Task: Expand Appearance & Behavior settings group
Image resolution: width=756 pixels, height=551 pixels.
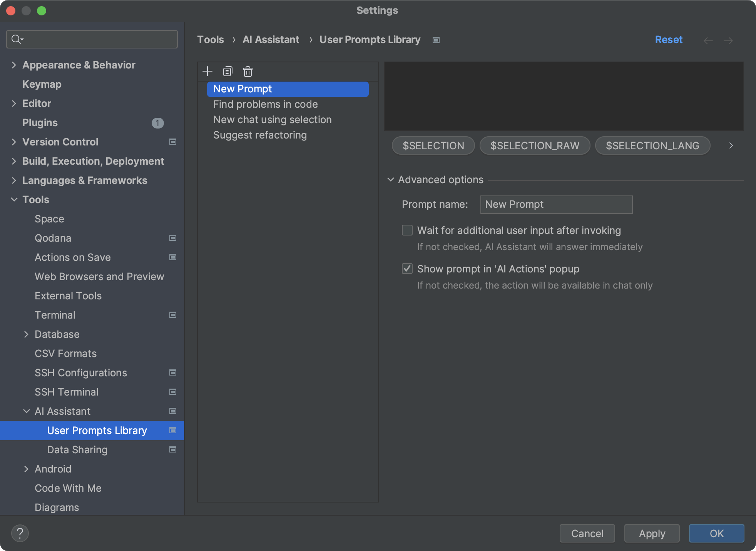Action: point(14,65)
